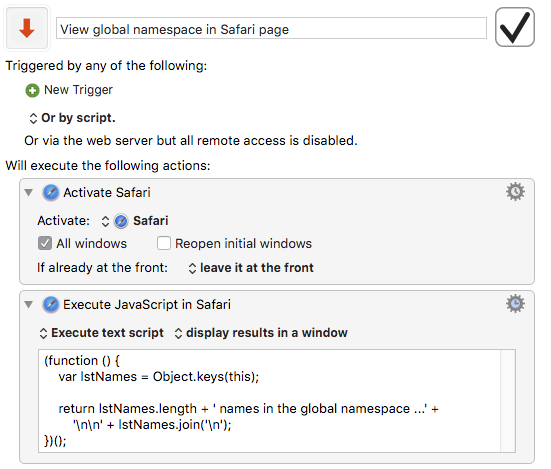Viewport: 551px width, 469px height.
Task: Click the macro name text field
Action: [271, 28]
